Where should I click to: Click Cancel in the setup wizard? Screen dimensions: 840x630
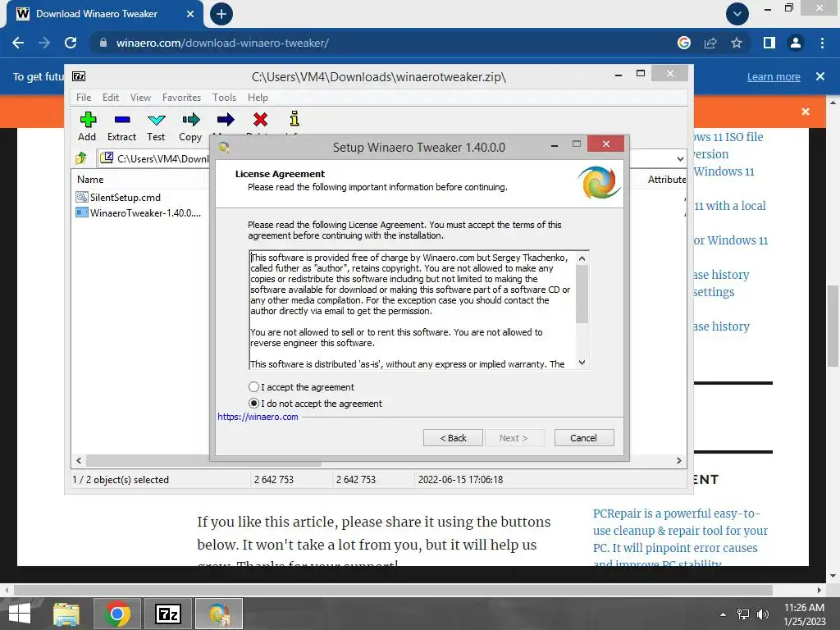(x=584, y=438)
